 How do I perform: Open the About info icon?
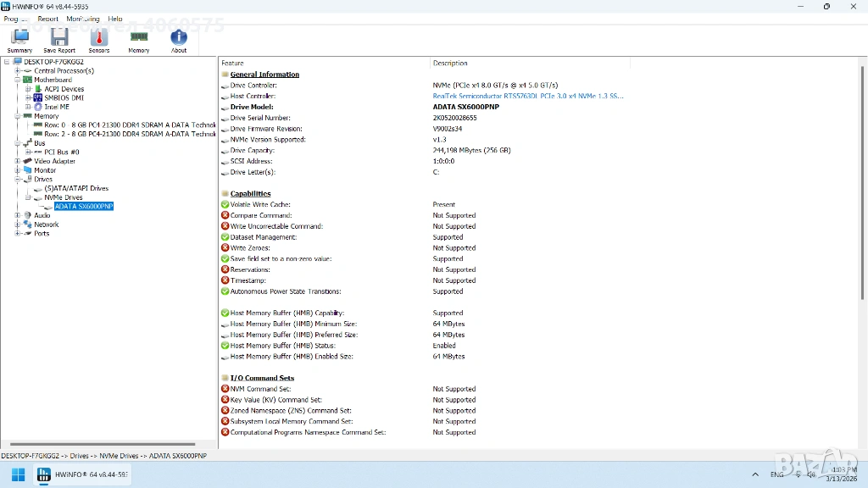(x=179, y=40)
